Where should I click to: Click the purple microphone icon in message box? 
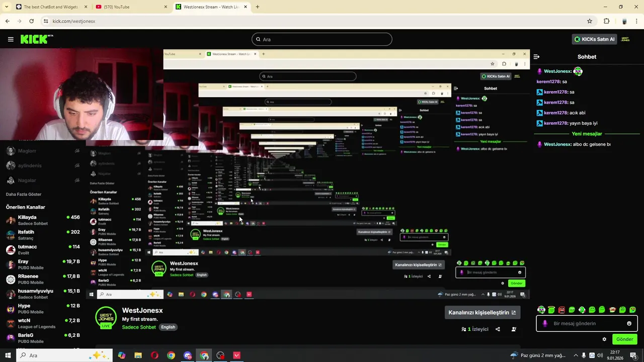[x=545, y=323]
